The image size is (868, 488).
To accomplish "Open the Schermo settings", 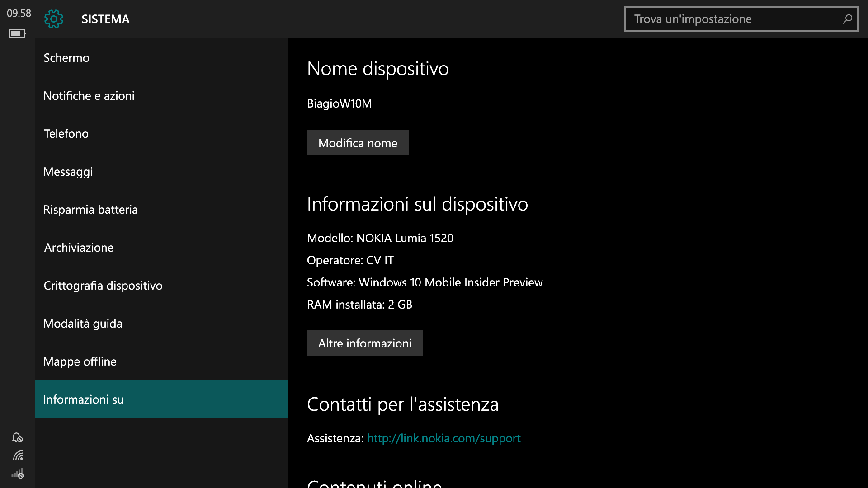I will (161, 58).
